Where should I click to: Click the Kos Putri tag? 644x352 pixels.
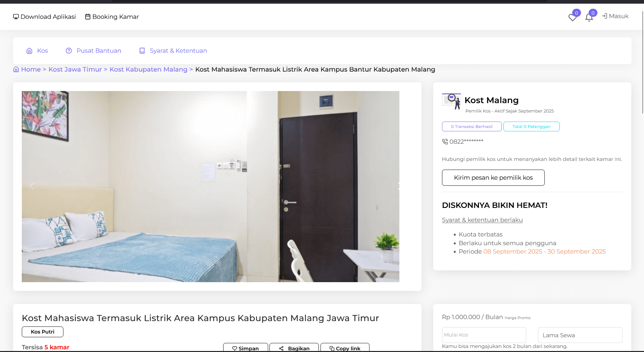43,332
